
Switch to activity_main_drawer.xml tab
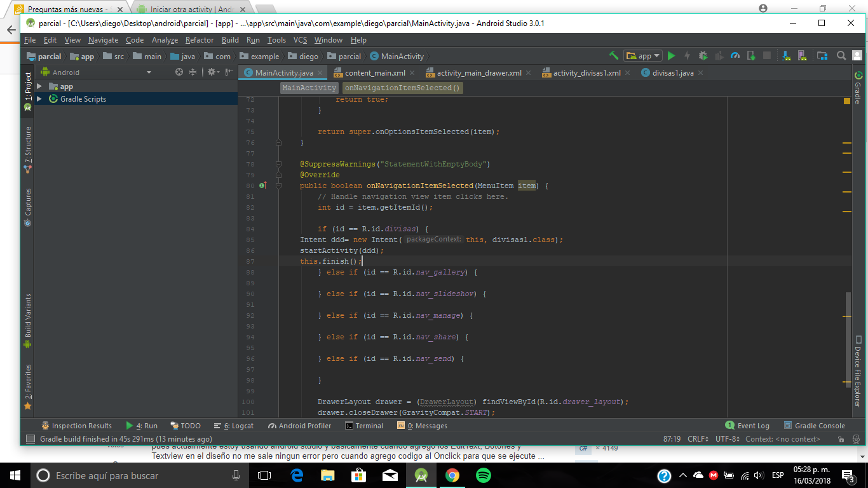coord(479,72)
